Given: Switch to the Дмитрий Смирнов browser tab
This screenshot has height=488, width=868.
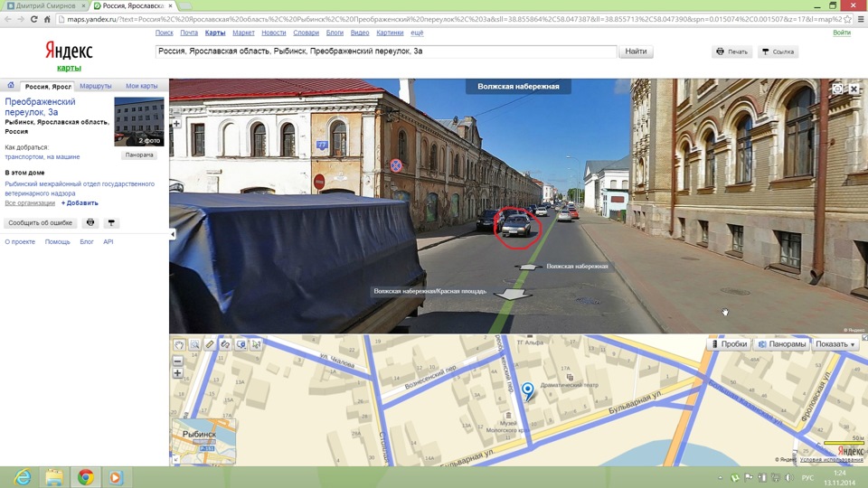Looking at the screenshot, I should pos(45,5).
